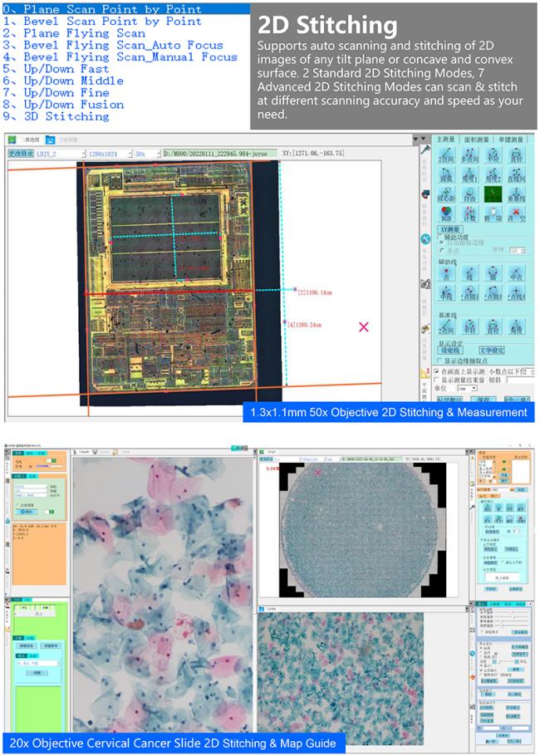Select the 计数 counting tool
The width and height of the screenshot is (540, 756).
pyautogui.click(x=470, y=216)
